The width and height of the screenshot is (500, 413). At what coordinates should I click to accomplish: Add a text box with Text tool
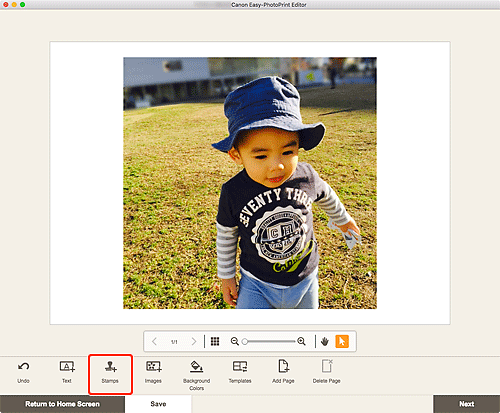click(x=67, y=367)
